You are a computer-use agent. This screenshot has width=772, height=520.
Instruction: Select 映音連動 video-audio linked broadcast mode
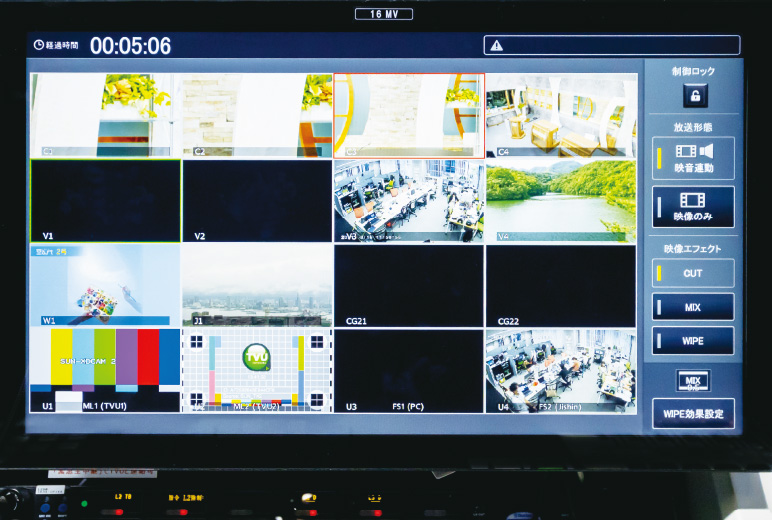tap(693, 157)
